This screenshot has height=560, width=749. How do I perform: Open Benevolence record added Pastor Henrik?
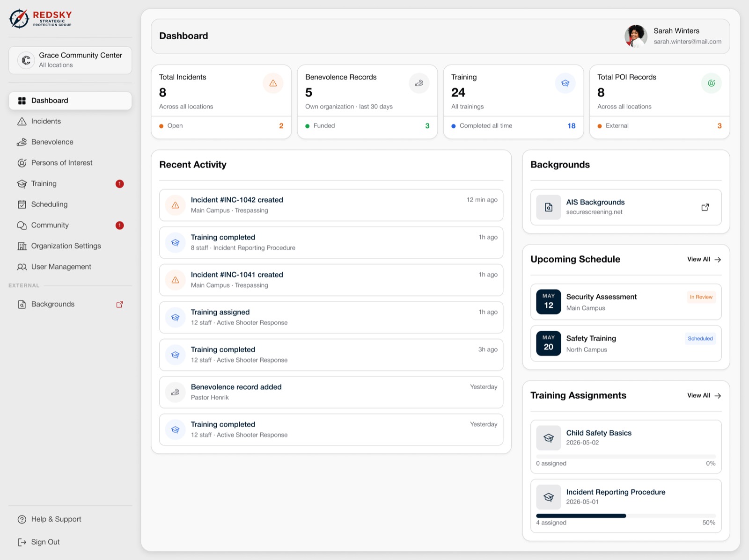pyautogui.click(x=331, y=392)
